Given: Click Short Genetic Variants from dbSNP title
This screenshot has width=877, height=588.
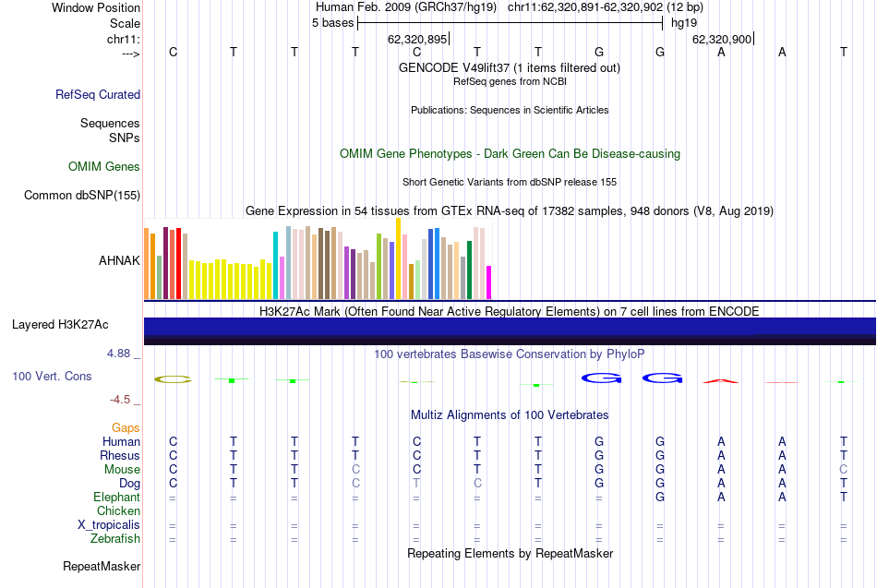Looking at the screenshot, I should [510, 183].
